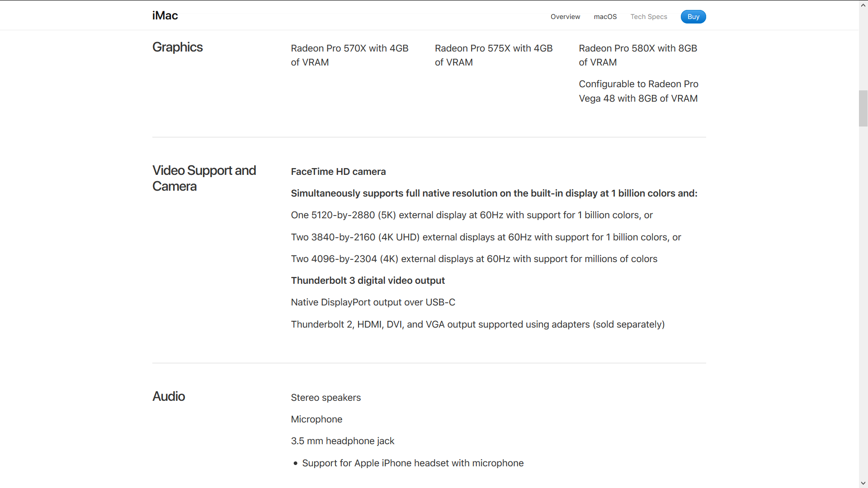Click the Audio section heading
Image resolution: width=868 pixels, height=488 pixels.
coord(169,396)
